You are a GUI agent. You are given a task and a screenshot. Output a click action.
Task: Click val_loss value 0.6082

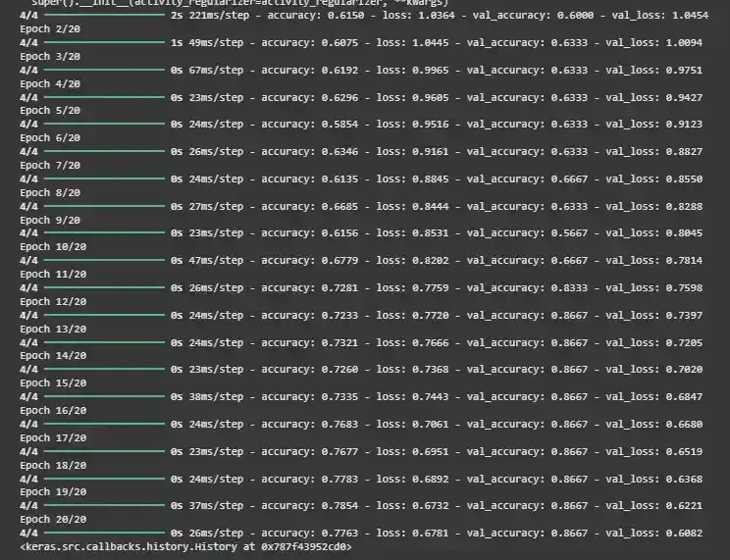(x=684, y=533)
